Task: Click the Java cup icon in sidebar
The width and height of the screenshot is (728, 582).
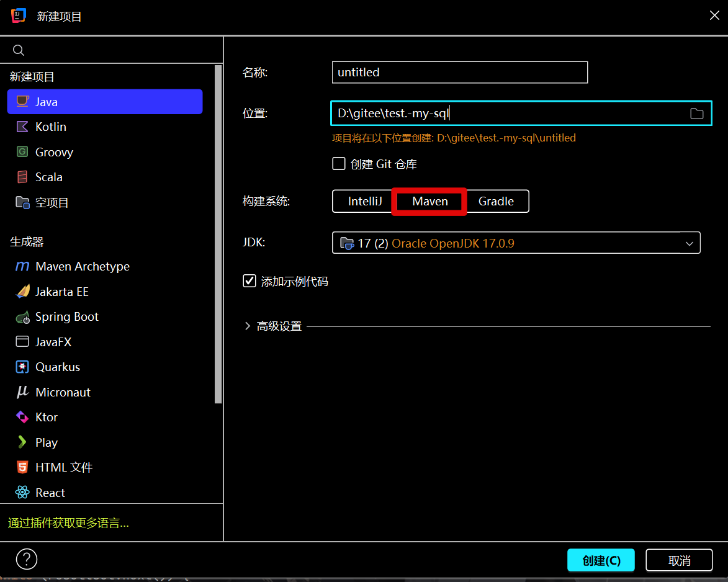Action: point(22,101)
